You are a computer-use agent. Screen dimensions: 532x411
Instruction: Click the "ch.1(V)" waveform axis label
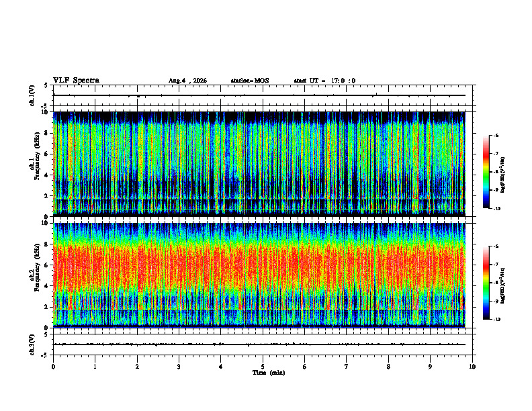coord(32,95)
